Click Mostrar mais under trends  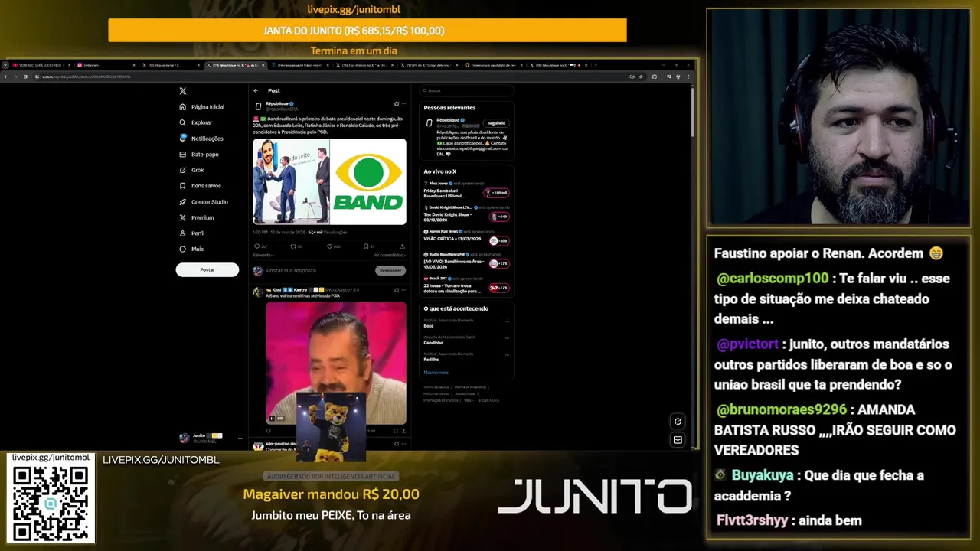coord(436,373)
